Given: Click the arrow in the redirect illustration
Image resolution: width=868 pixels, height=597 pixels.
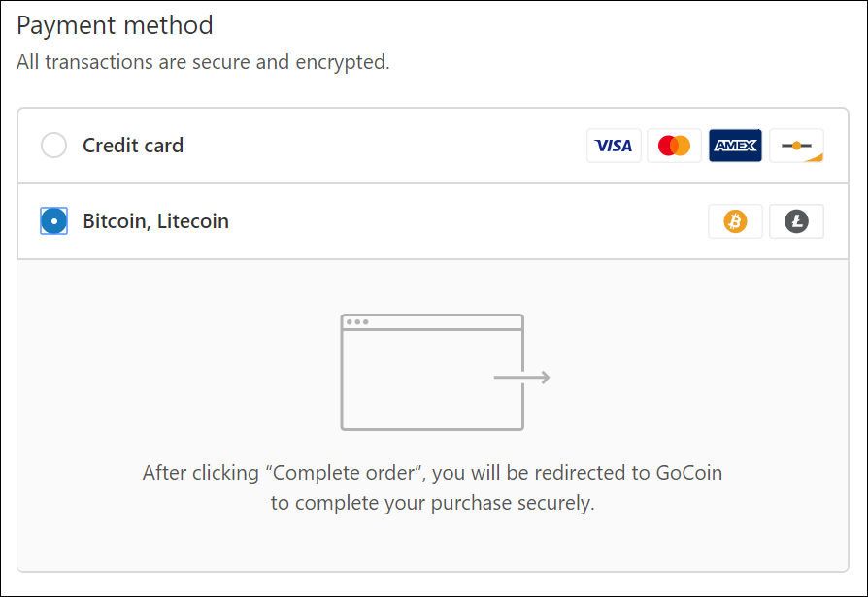Looking at the screenshot, I should (522, 377).
